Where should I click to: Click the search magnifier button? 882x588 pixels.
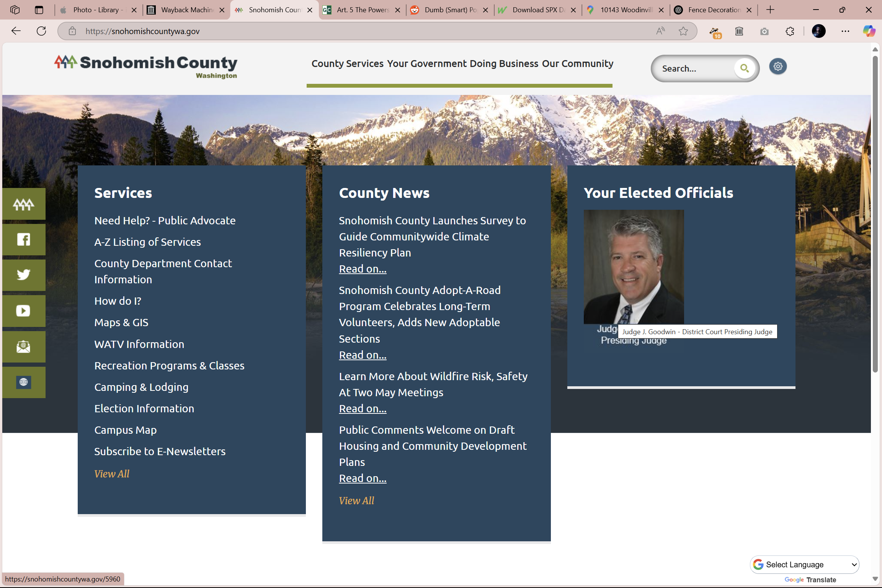(x=744, y=69)
